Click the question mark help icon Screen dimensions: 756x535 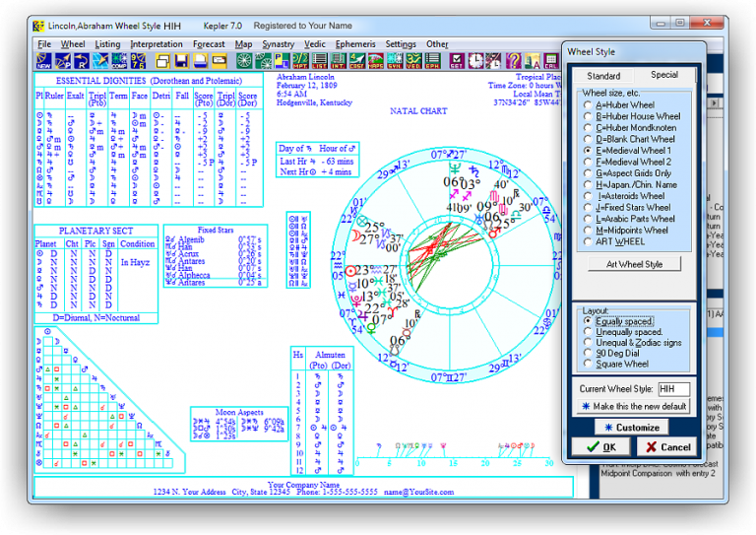[x=514, y=61]
